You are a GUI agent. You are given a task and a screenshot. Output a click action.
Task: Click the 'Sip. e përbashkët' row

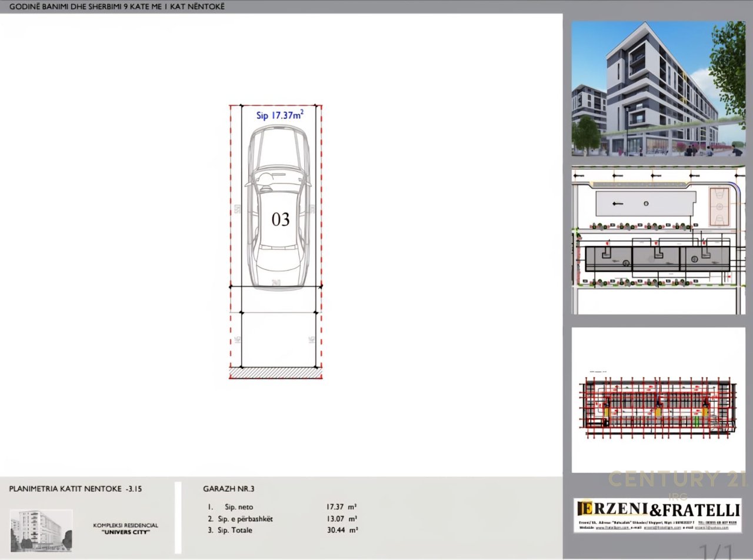tap(244, 519)
